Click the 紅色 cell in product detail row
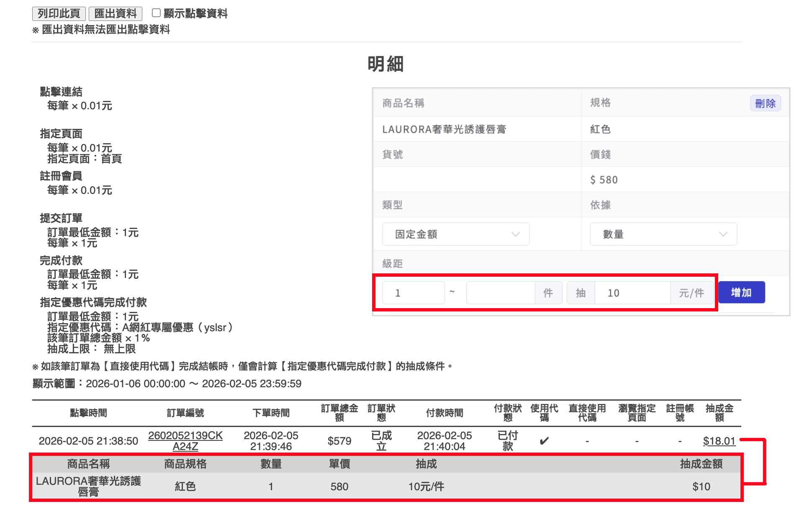Screen dimensions: 812x530 coord(185,486)
